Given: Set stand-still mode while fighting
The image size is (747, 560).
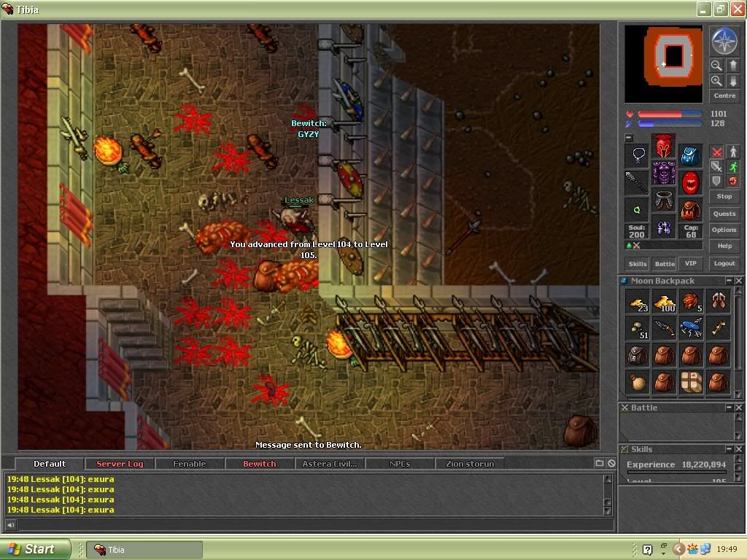Looking at the screenshot, I should click(x=733, y=152).
